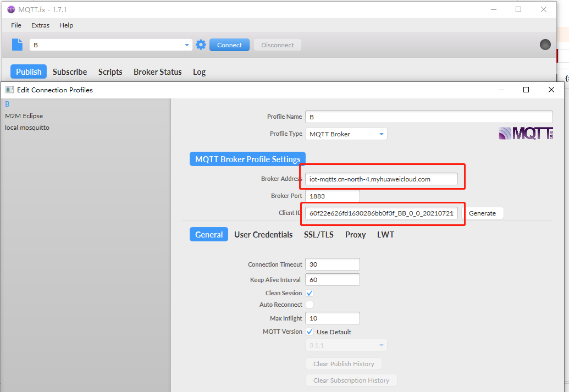Image resolution: width=569 pixels, height=392 pixels.
Task: Click the Broker Port field
Action: (333, 196)
